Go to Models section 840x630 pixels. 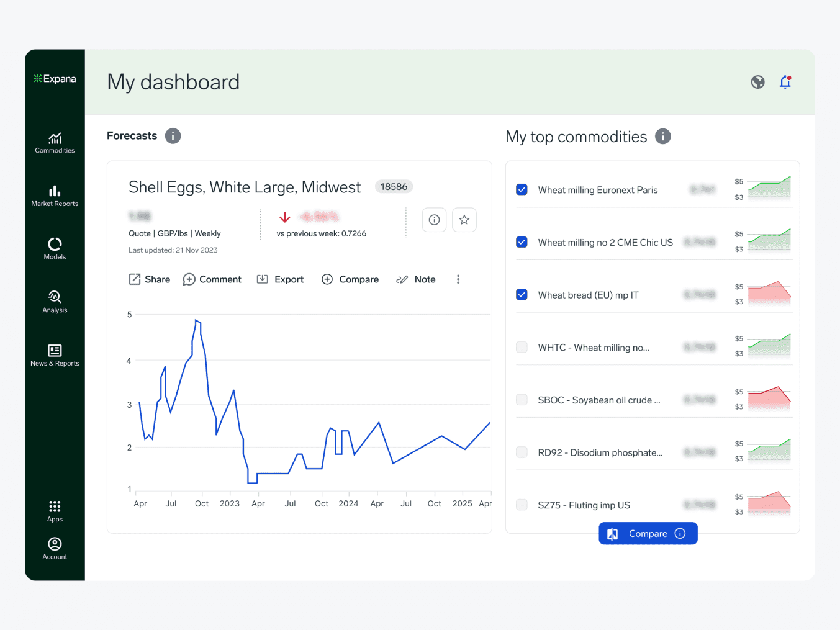(x=55, y=249)
